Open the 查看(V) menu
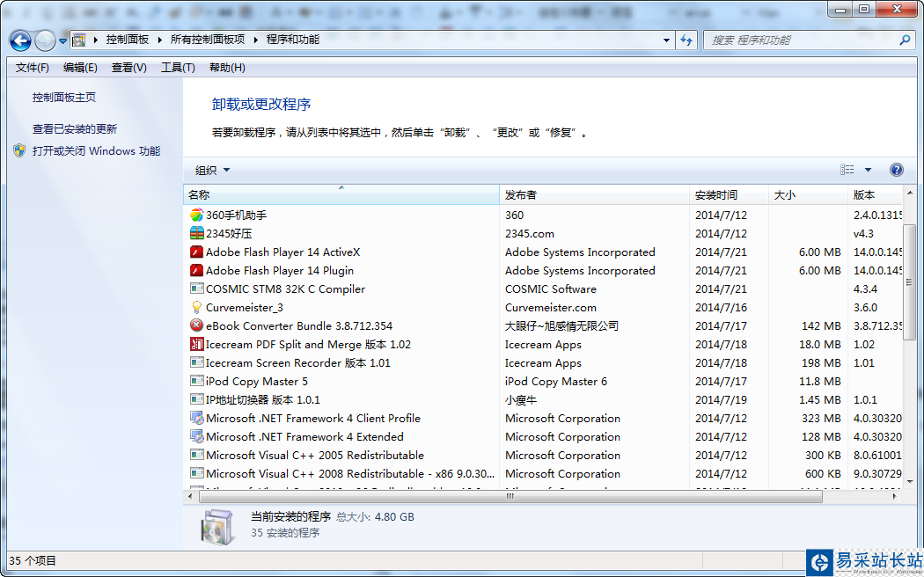 [x=129, y=68]
